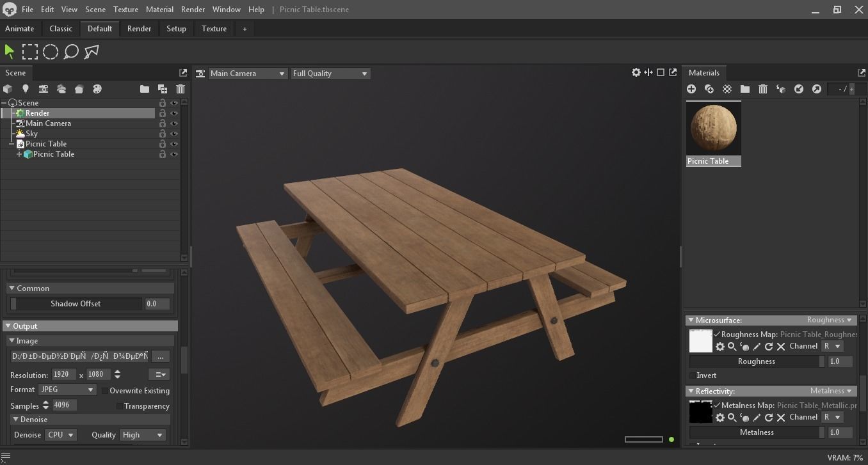Toggle visibility of Render object

[x=174, y=113]
